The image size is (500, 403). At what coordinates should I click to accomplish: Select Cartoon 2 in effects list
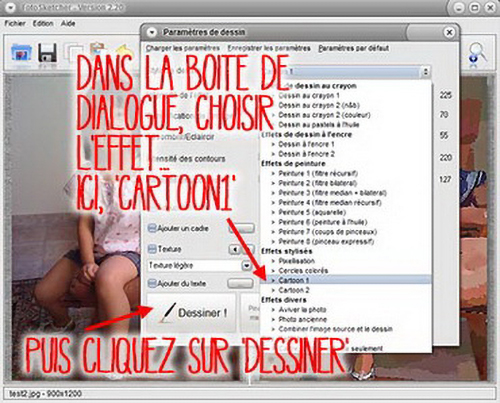293,290
